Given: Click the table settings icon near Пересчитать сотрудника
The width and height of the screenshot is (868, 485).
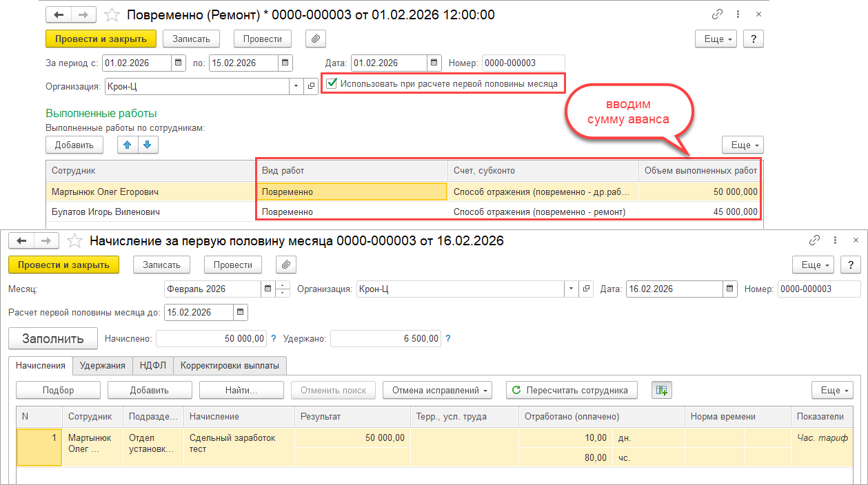Looking at the screenshot, I should tap(661, 390).
